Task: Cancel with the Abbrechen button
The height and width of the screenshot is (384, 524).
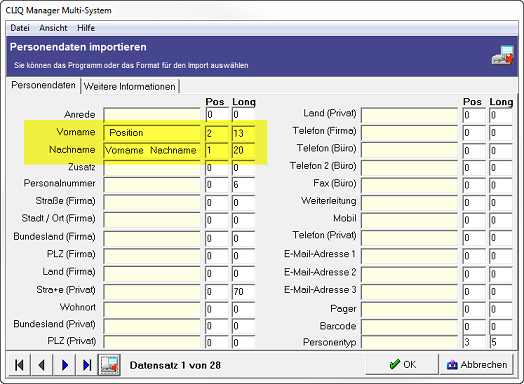Action: [x=477, y=364]
